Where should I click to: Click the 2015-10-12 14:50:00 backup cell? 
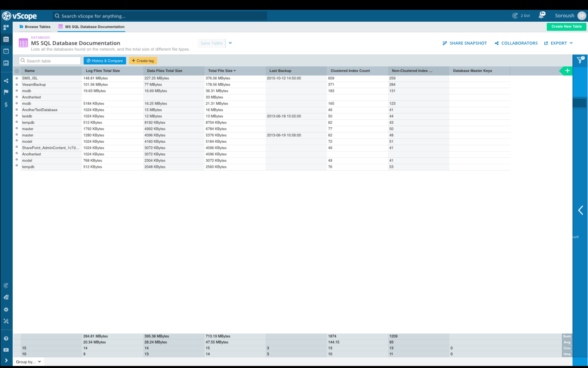(284, 78)
